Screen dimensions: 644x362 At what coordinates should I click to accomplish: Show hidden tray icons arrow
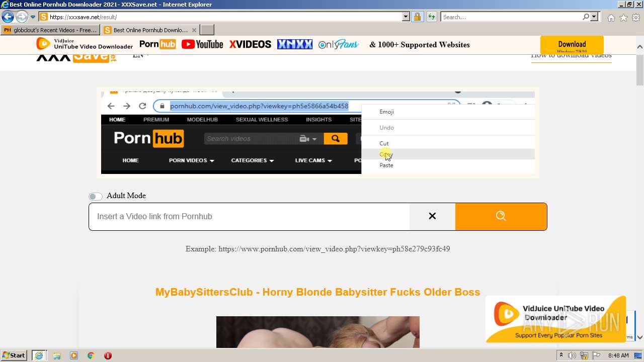561,355
